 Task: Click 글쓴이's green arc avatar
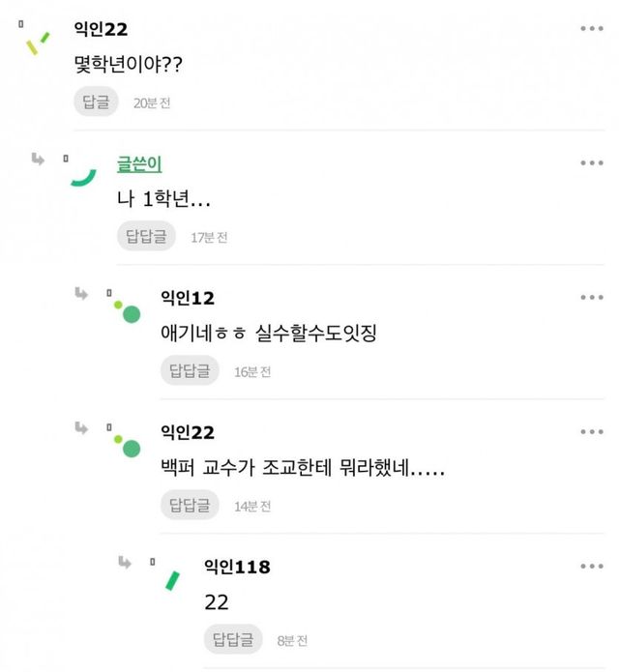point(83,175)
